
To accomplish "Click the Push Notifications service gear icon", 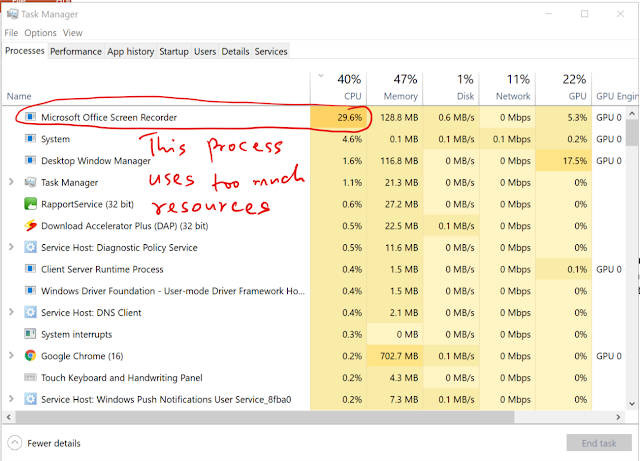I will [30, 399].
